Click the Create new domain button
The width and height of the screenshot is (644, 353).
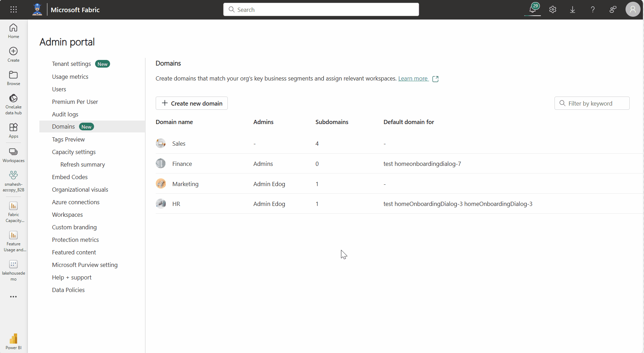click(x=192, y=103)
